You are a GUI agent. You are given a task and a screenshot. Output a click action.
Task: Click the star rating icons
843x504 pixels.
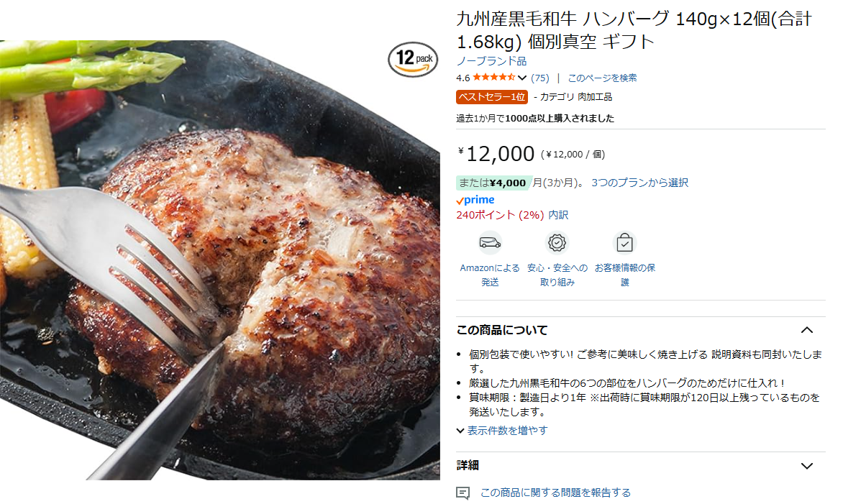493,78
